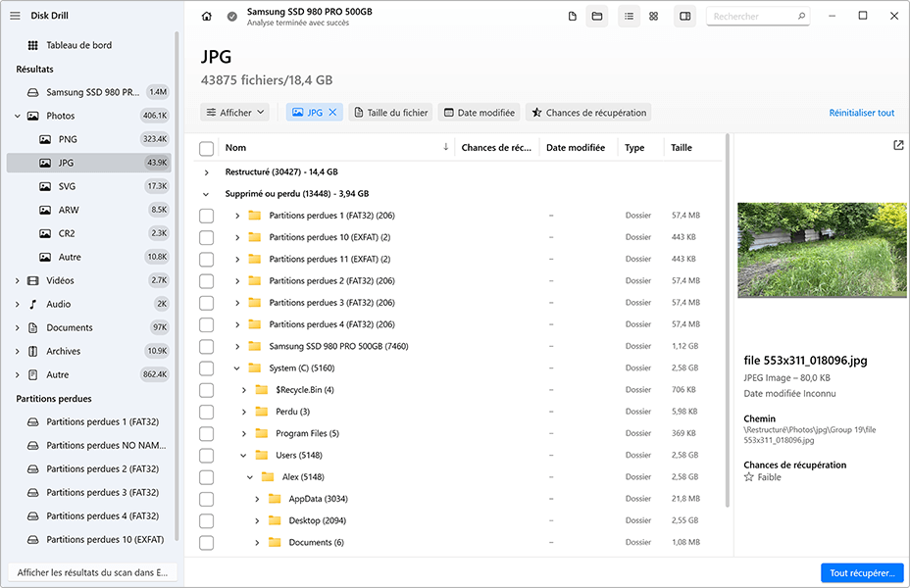Collapse Photos category in sidebar
This screenshot has width=910, height=588.
coord(17,116)
